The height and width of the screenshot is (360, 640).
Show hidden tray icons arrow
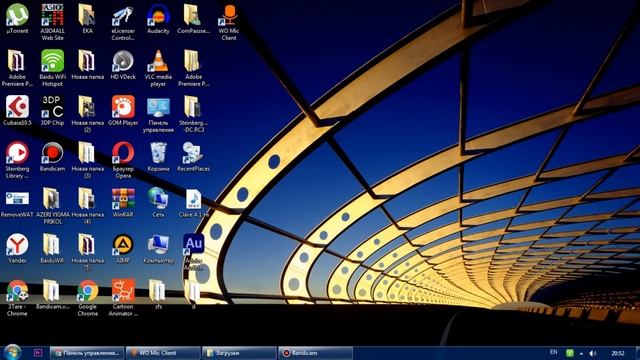point(581,353)
